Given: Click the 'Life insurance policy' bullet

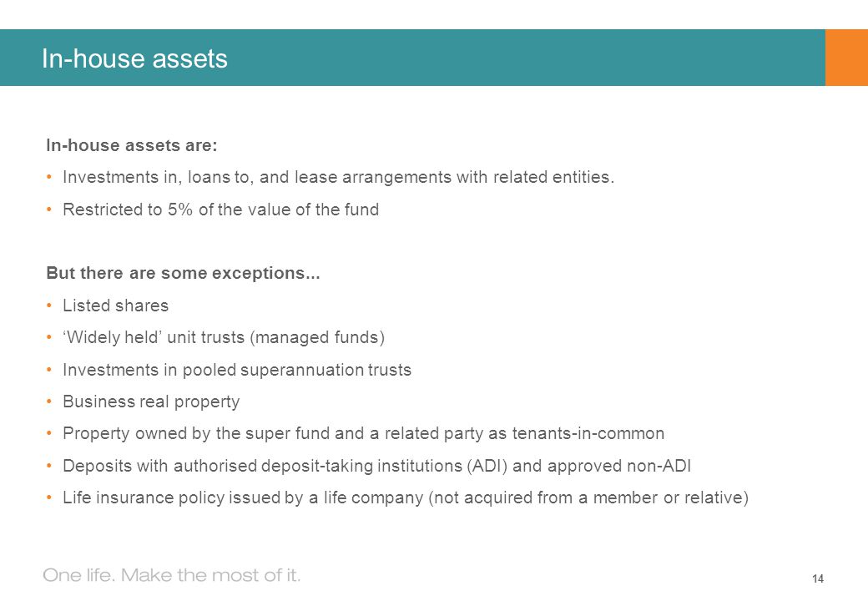Looking at the screenshot, I should point(406,497).
